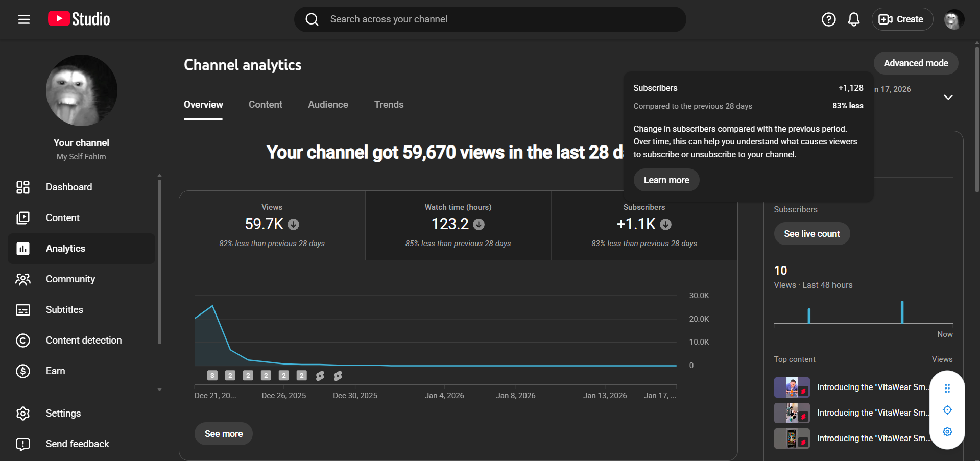Open the notifications bell
Image resolution: width=980 pixels, height=461 pixels.
[853, 19]
